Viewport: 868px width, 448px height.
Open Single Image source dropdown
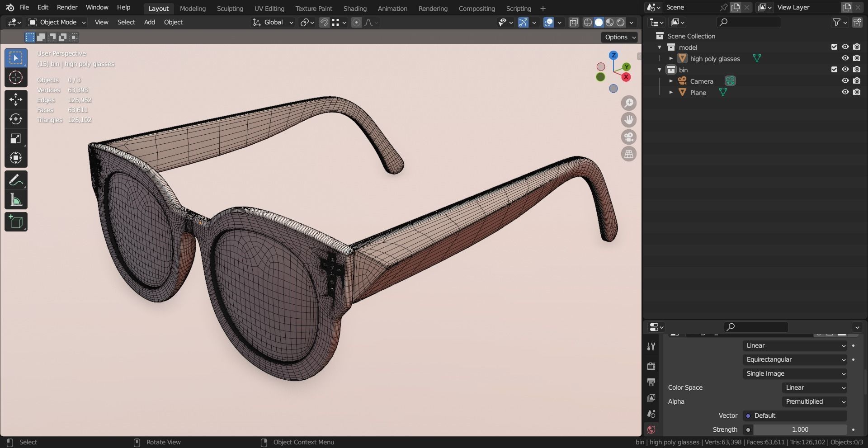click(795, 373)
